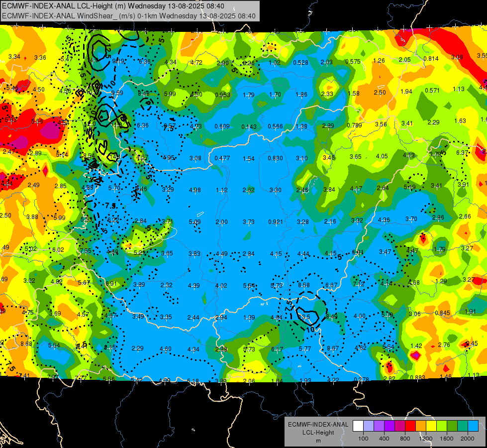Click the wind shear value 0.830
Viewport: 487px width, 448px height.
(x=275, y=158)
